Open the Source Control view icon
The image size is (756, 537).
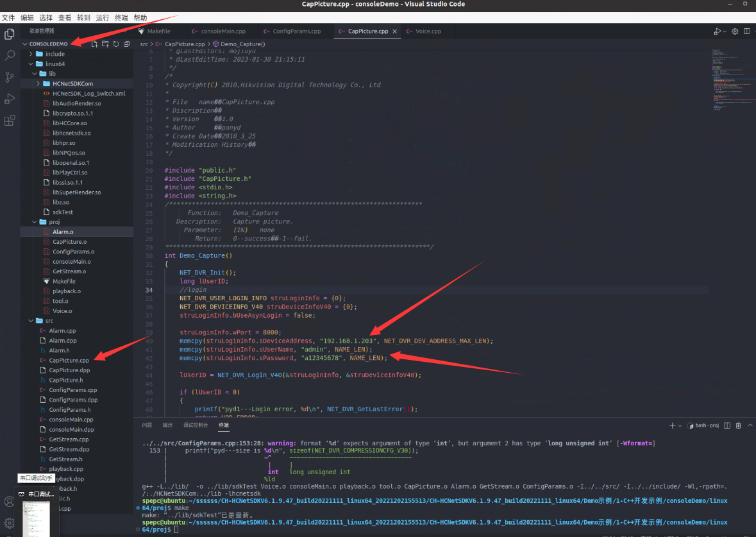(x=9, y=77)
